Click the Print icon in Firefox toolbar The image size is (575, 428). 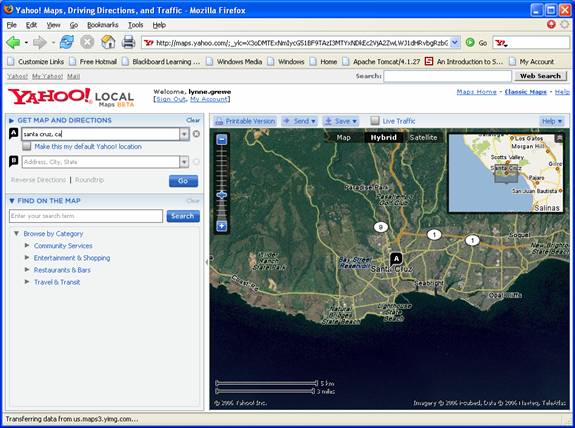click(128, 42)
